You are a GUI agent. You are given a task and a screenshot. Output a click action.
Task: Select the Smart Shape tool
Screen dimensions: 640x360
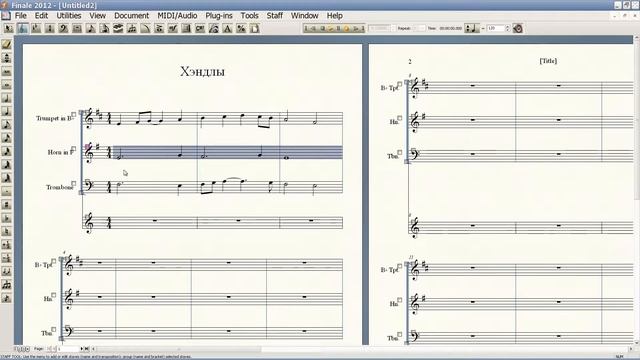point(145,29)
